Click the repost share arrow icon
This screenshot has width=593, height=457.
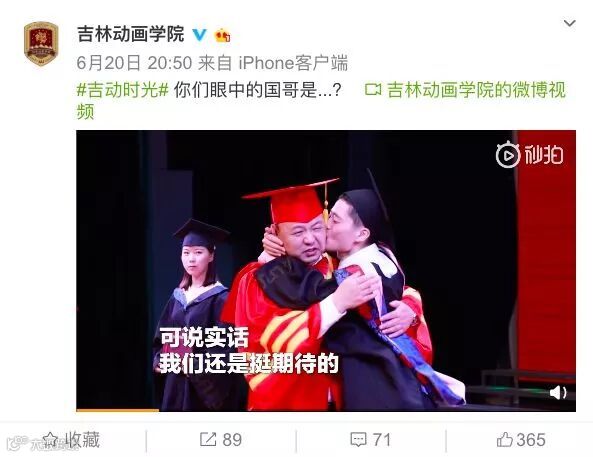(x=208, y=440)
